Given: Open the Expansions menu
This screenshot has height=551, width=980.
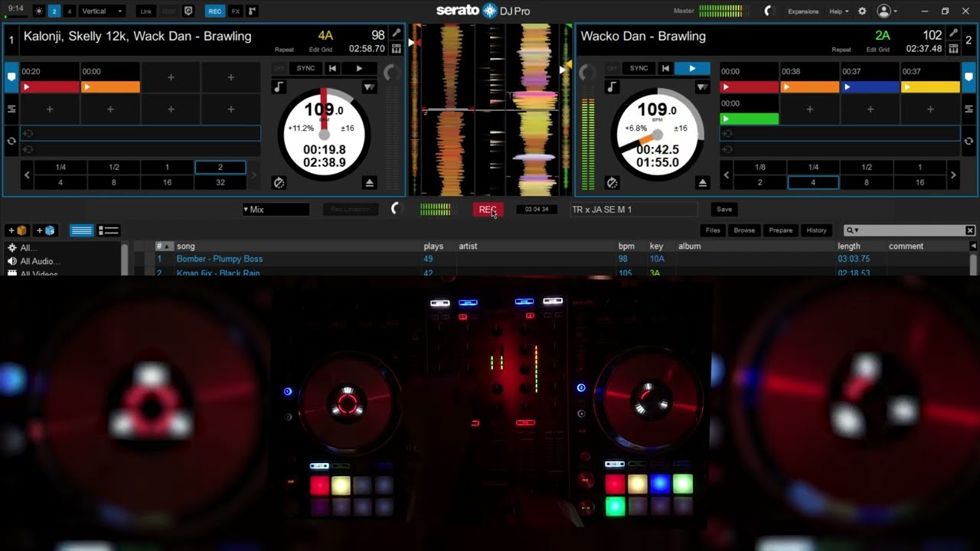Looking at the screenshot, I should pos(803,11).
